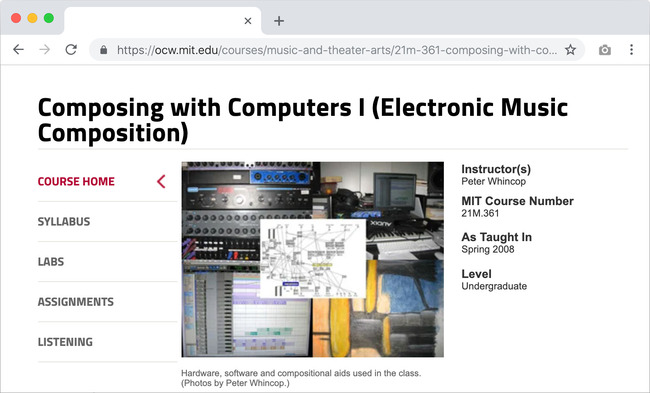The image size is (650, 393).
Task: Go to the Assignments section
Action: [76, 302]
